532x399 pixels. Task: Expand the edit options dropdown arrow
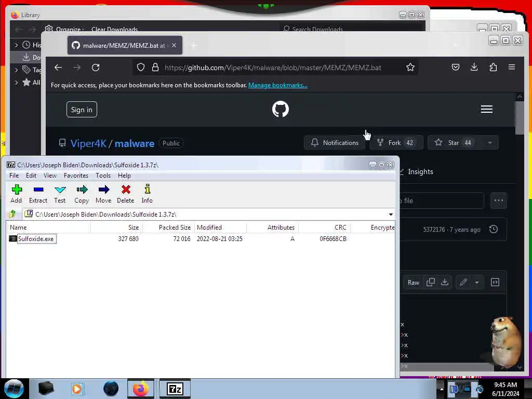point(477,282)
